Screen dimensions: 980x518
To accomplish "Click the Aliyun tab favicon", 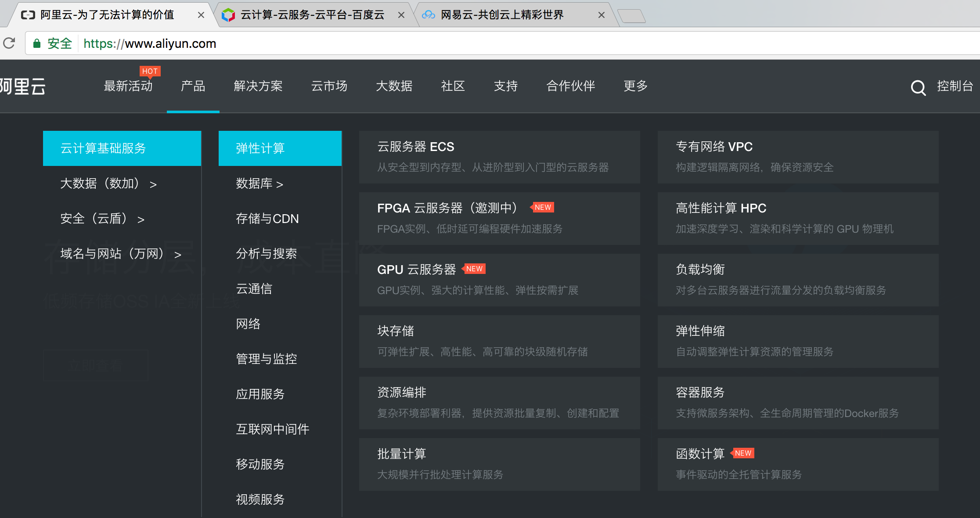I will tap(28, 15).
